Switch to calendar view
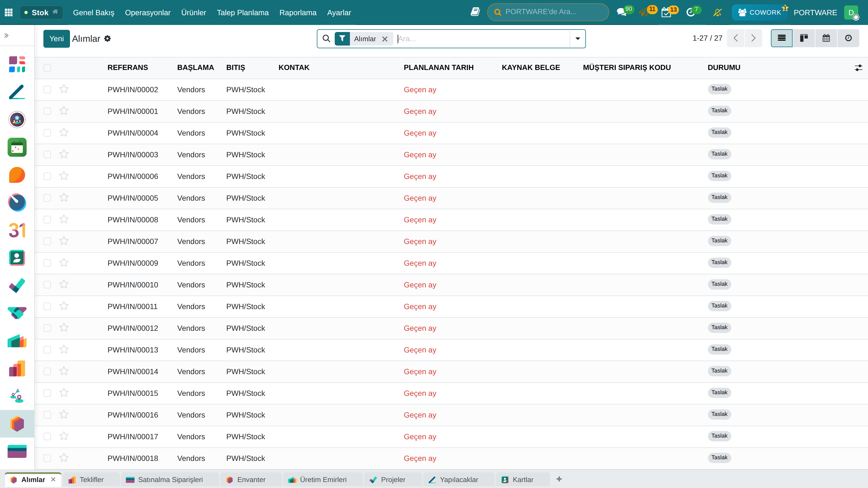This screenshot has width=868, height=488. pyautogui.click(x=826, y=38)
